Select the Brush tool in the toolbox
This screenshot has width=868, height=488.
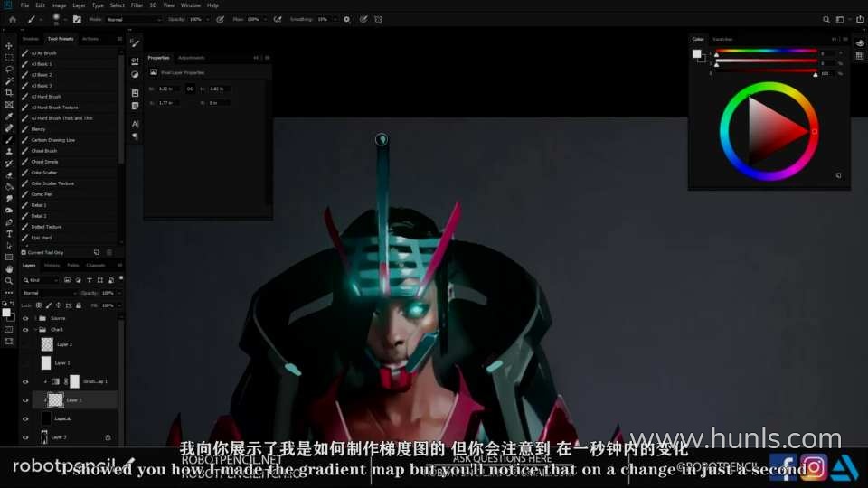9,139
